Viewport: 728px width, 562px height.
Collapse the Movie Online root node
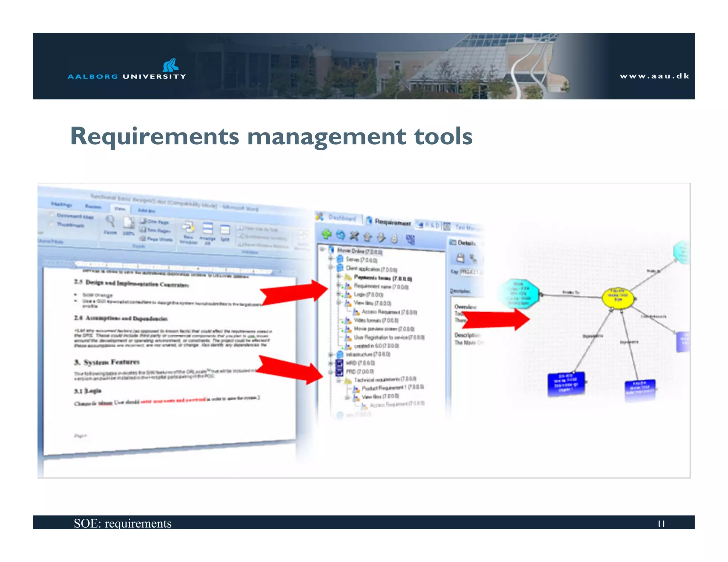[322, 249]
